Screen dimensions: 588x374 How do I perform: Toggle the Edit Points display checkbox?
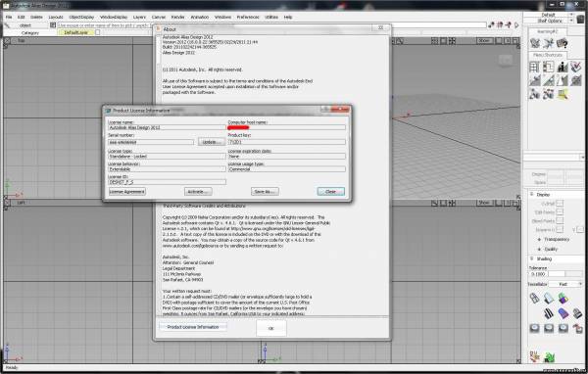coord(560,212)
